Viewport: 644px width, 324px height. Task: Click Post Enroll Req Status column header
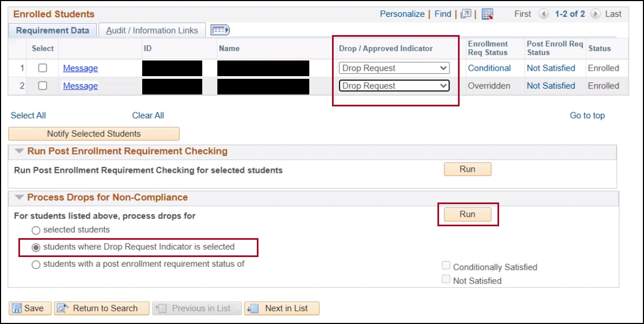(x=555, y=48)
